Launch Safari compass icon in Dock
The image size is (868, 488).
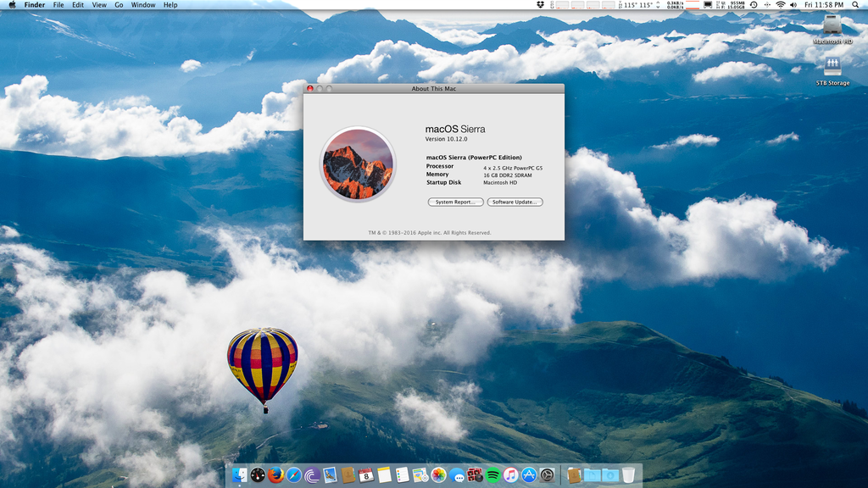click(294, 474)
